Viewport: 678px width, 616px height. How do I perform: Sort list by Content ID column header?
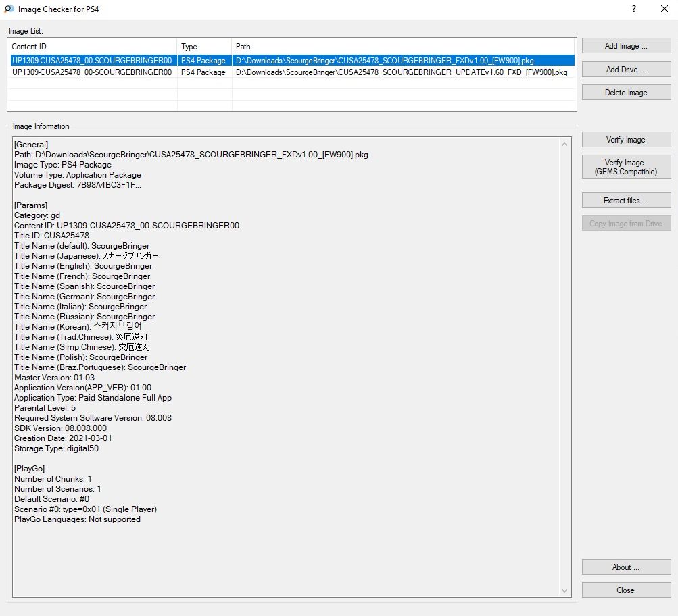point(93,47)
